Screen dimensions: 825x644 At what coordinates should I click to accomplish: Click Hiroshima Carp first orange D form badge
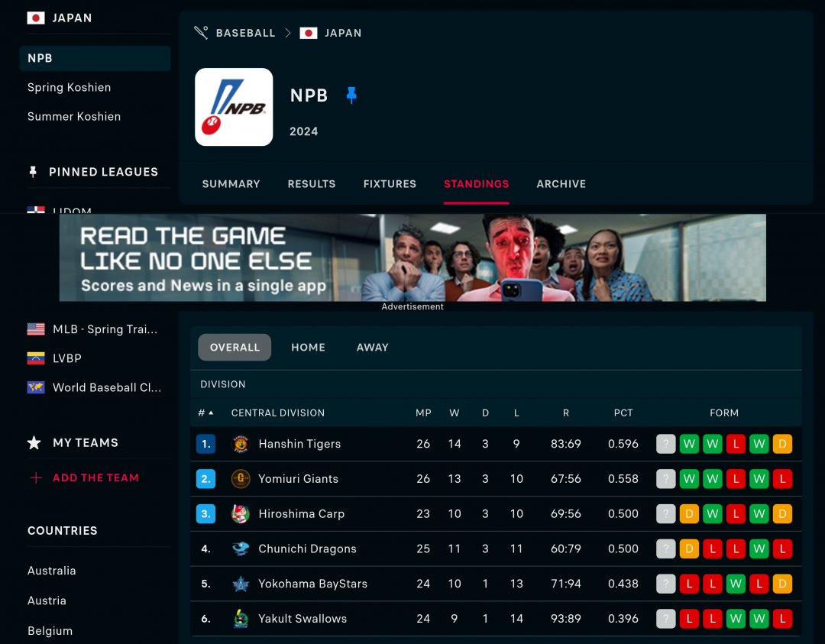point(689,513)
